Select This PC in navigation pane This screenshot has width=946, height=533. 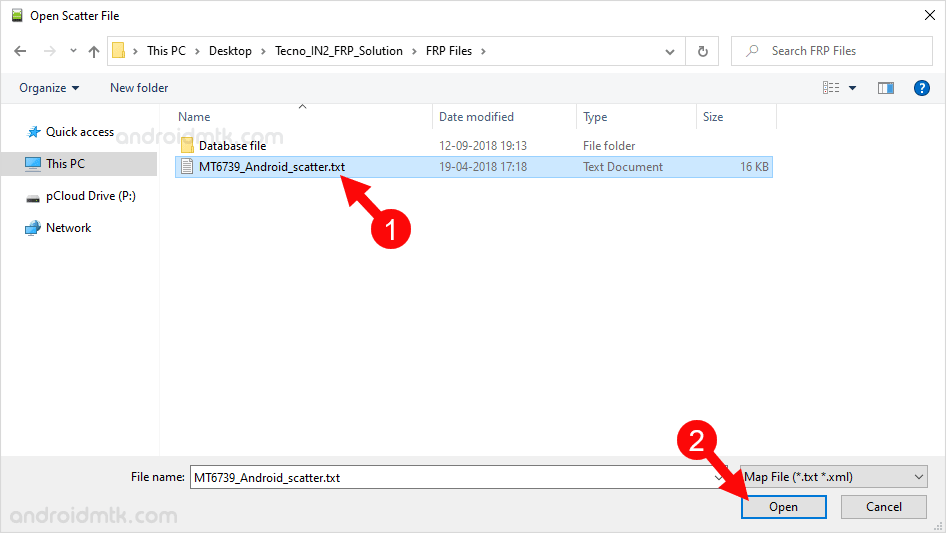click(x=65, y=164)
